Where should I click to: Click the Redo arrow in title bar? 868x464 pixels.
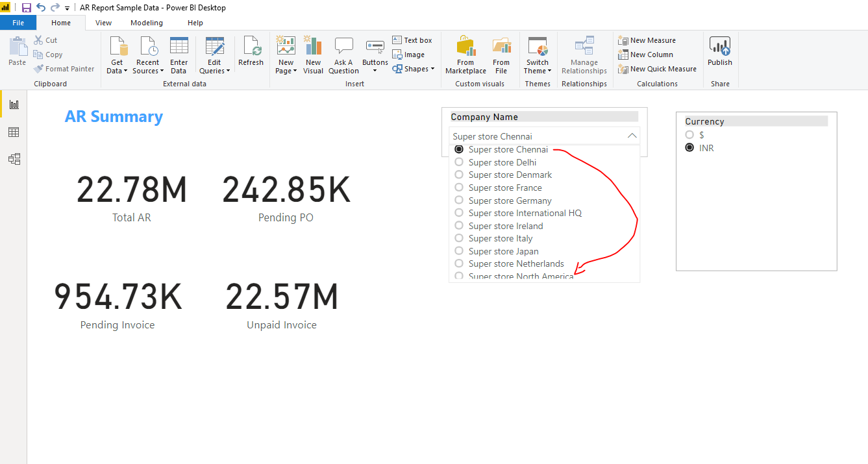(x=55, y=8)
